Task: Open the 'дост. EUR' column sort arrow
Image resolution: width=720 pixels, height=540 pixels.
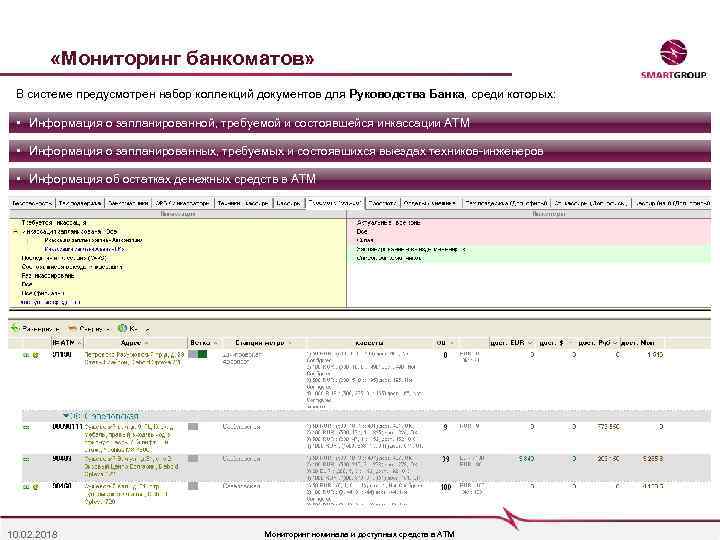Action: coord(529,343)
